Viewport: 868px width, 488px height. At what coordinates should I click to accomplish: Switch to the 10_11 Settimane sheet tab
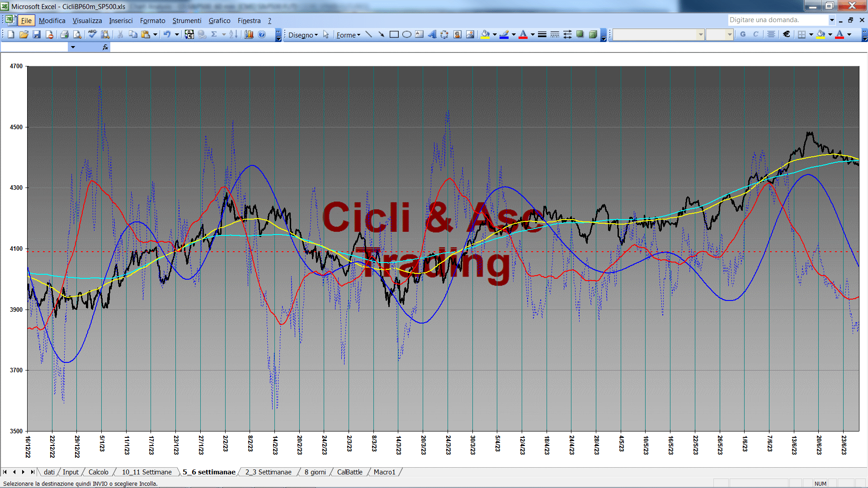[x=146, y=472]
